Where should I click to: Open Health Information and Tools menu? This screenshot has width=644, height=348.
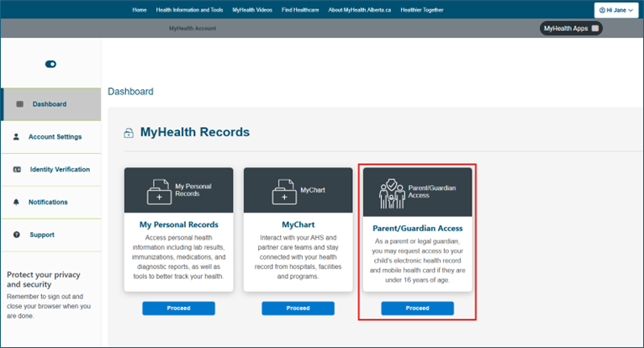189,10
